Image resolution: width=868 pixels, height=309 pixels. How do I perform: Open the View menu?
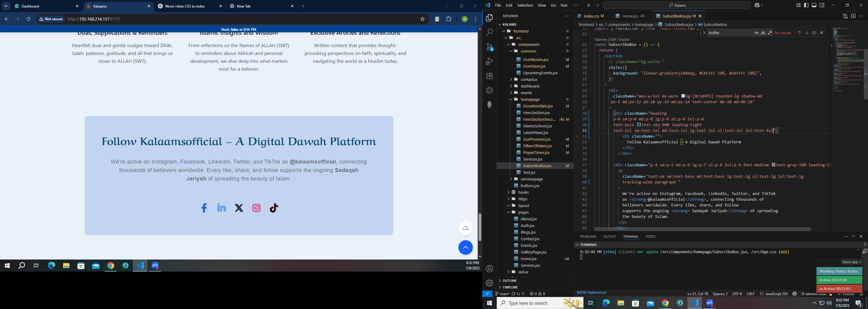point(542,5)
